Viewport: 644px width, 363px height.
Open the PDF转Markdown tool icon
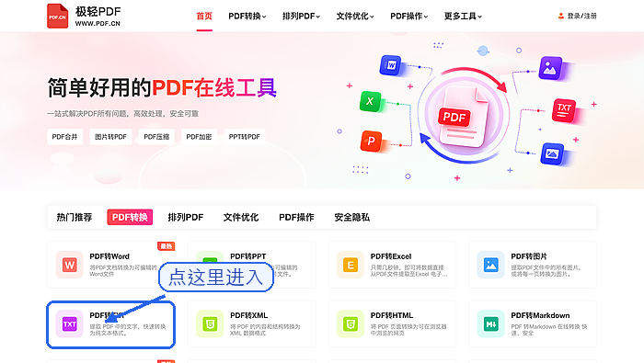[490, 324]
